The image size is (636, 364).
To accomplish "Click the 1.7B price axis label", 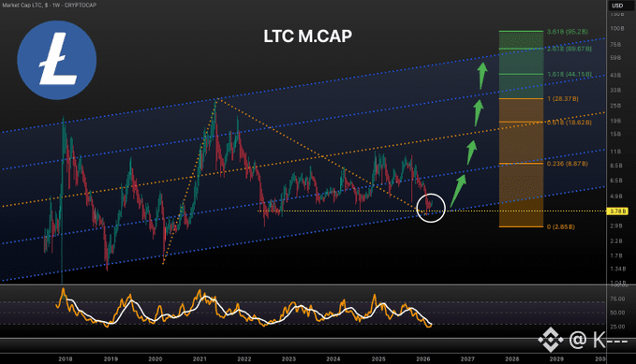I will (x=616, y=255).
